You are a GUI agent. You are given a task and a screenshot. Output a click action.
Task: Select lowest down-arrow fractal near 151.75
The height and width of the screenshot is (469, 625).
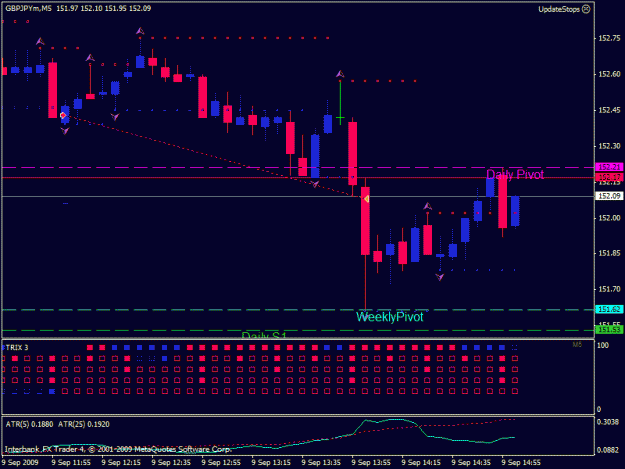tap(440, 277)
